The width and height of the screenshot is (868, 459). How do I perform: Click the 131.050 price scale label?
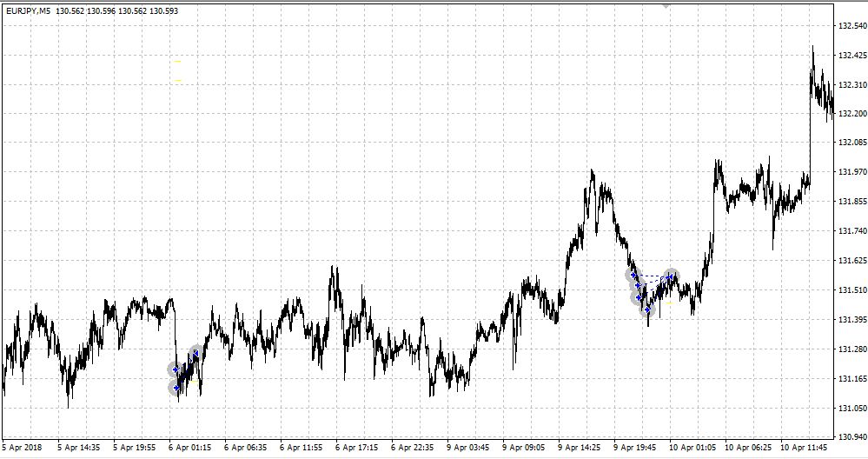852,409
